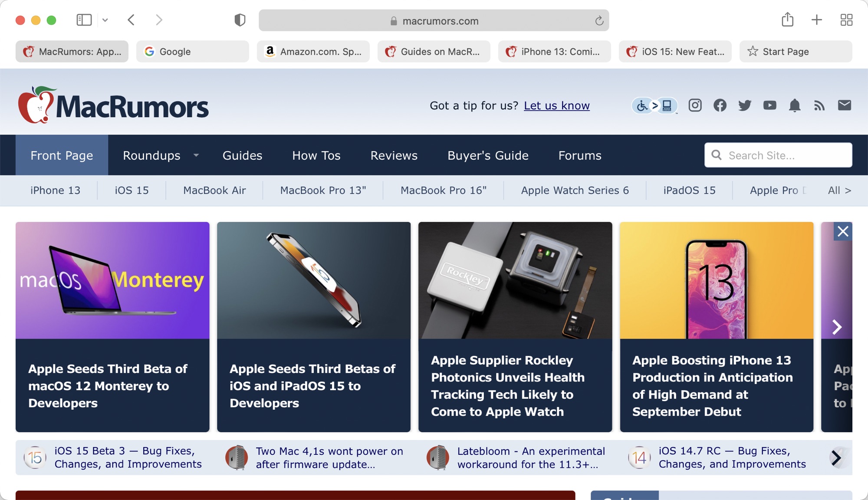Click the 'Let us know' tip link
This screenshot has height=500, width=868.
[556, 105]
